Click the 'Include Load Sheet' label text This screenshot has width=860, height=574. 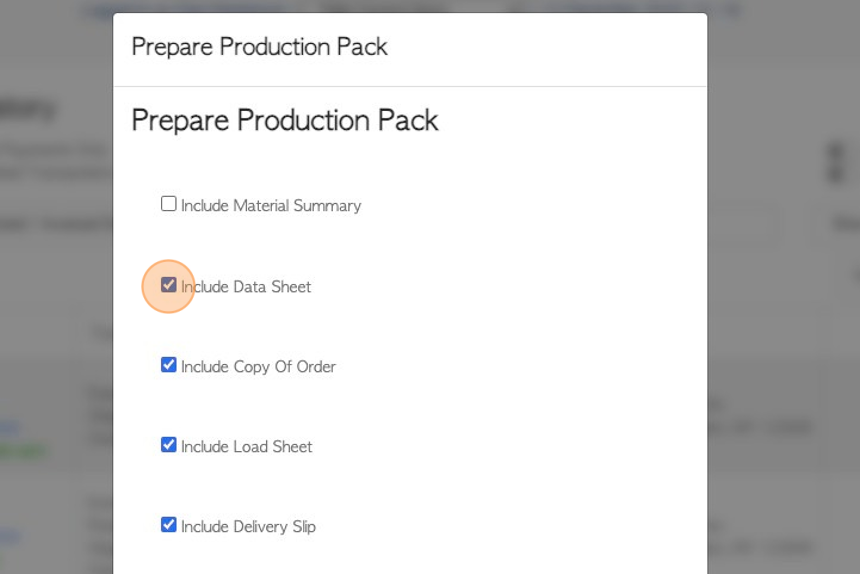click(246, 447)
